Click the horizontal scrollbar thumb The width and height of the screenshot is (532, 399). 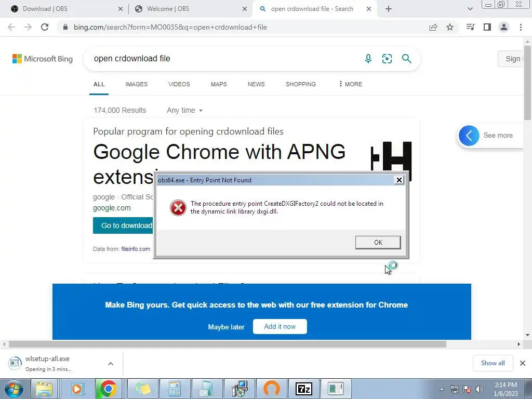coord(228,344)
